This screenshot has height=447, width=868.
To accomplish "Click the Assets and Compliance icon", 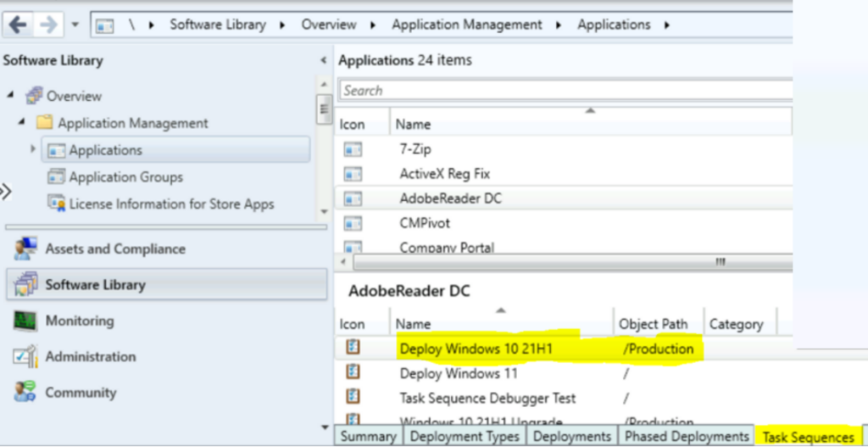I will point(25,249).
